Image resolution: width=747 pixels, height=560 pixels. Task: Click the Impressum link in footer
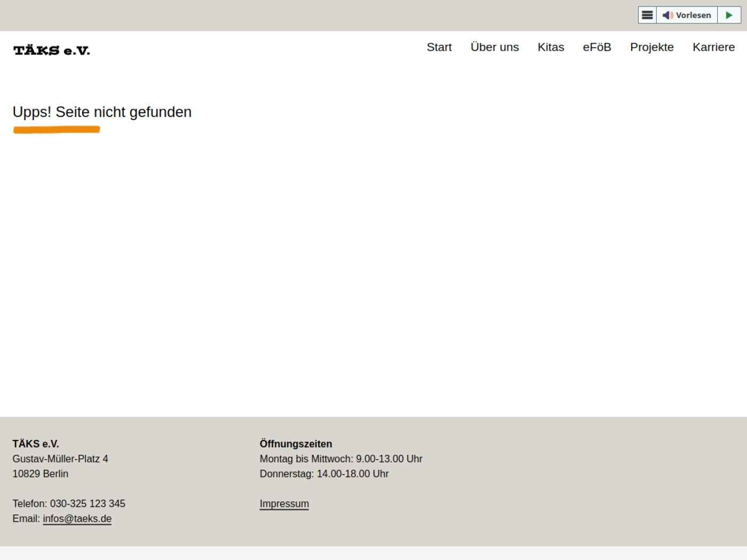284,503
